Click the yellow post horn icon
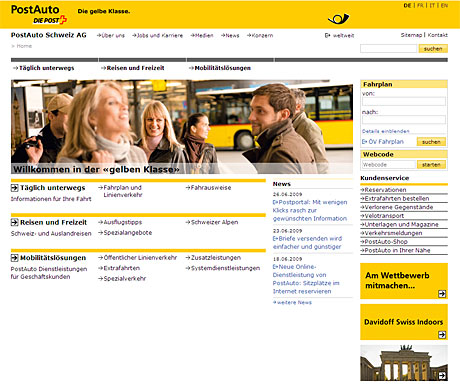460x392 pixels. 338,19
